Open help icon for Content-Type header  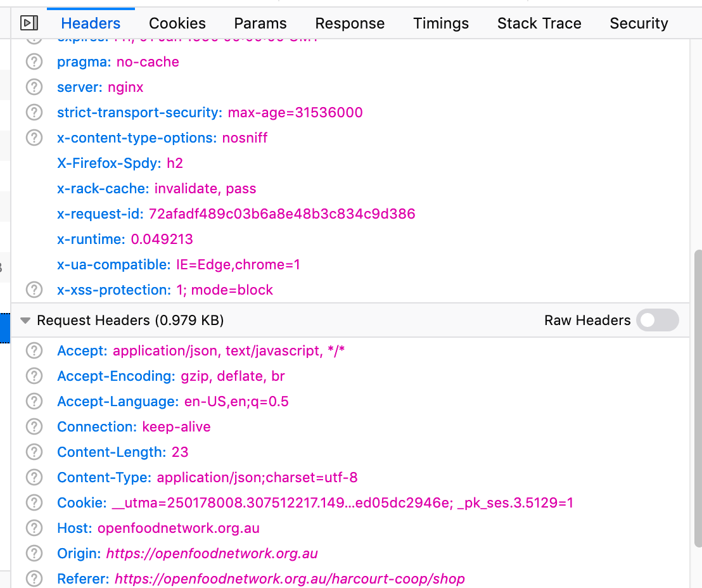(34, 477)
